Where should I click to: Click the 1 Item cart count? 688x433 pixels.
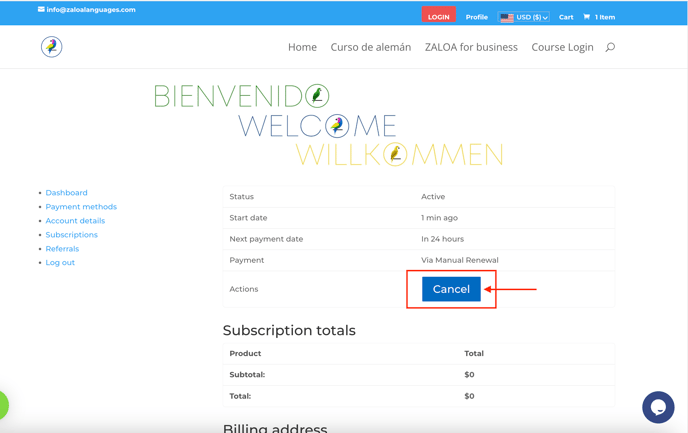605,17
